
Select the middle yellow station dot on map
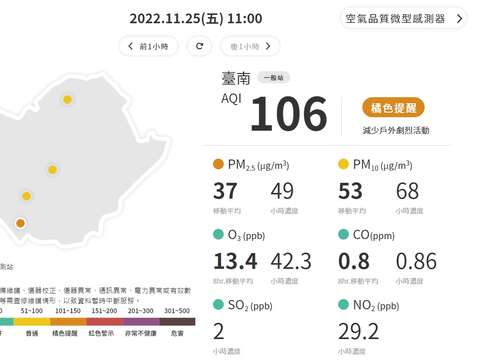[52, 170]
